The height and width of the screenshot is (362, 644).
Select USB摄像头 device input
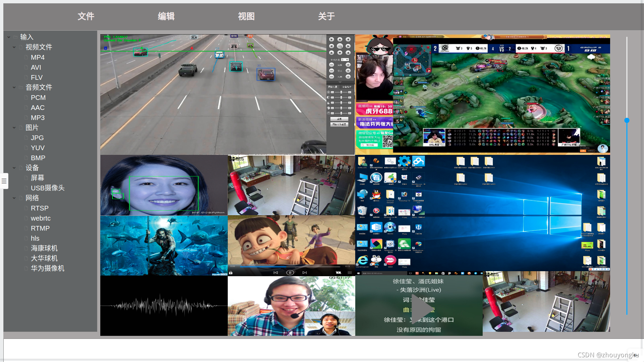click(48, 188)
